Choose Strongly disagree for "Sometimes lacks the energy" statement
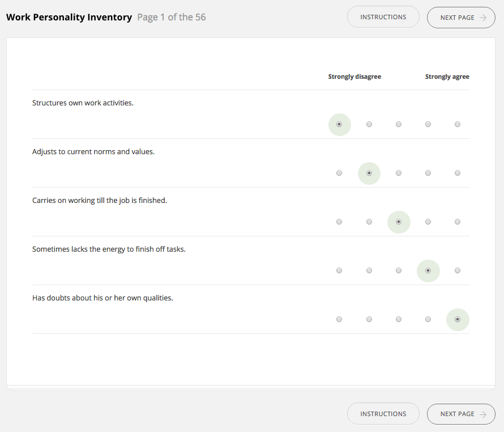 (x=339, y=270)
